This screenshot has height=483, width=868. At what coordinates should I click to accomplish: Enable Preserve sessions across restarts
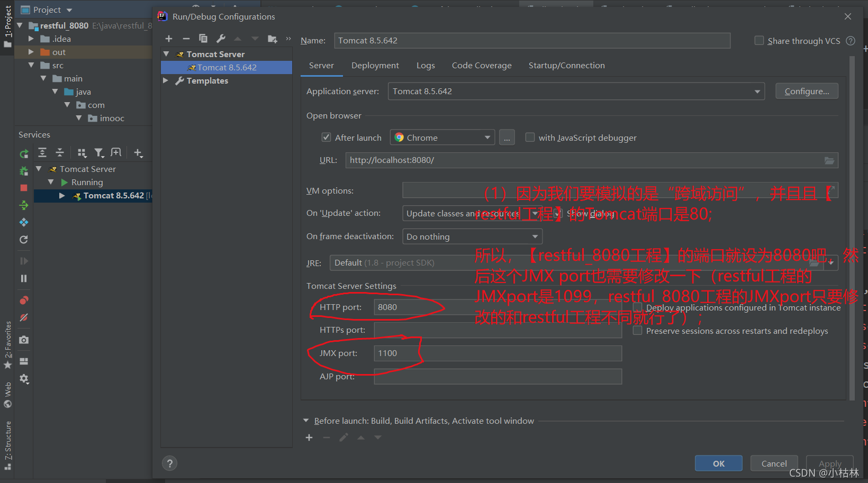tap(638, 331)
